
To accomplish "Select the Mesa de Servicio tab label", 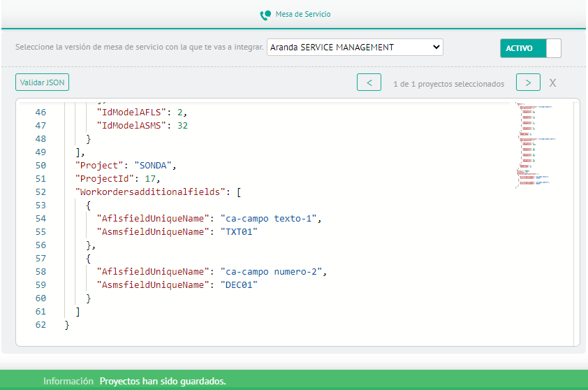I will 303,14.
